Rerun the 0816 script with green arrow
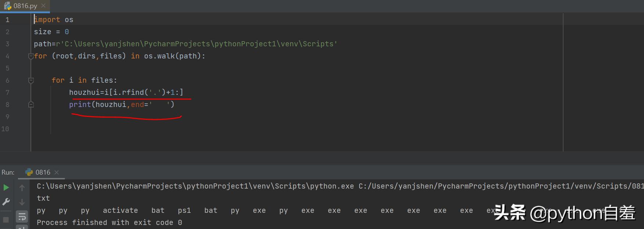Image resolution: width=644 pixels, height=229 pixels. point(6,188)
